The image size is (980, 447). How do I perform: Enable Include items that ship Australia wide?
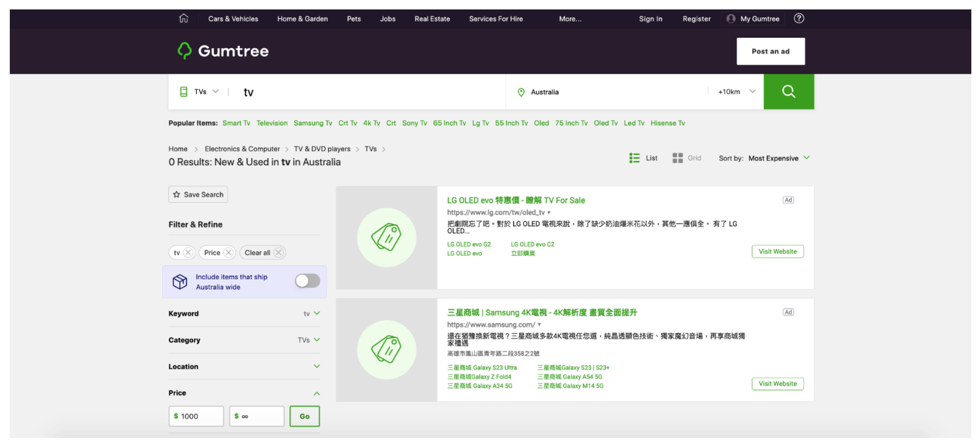click(307, 281)
